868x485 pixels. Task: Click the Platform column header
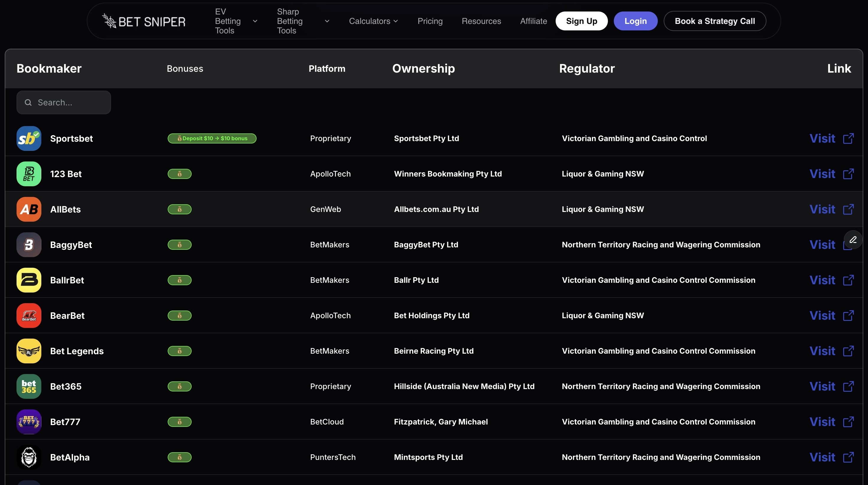(x=327, y=69)
